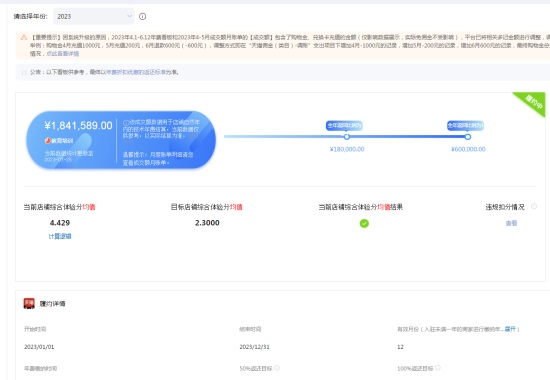Click orange category icon under ¥1,841,589.00
Image resolution: width=550 pixels, height=380 pixels.
tap(48, 141)
